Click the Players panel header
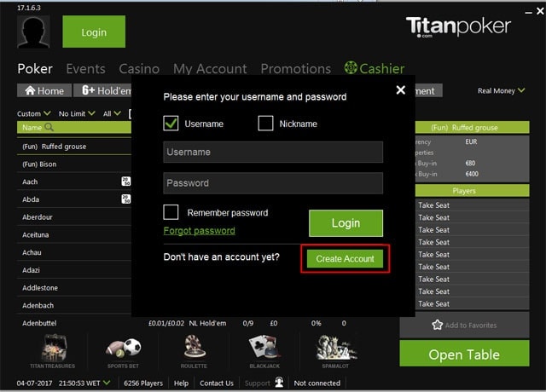546x392 pixels. click(x=472, y=191)
